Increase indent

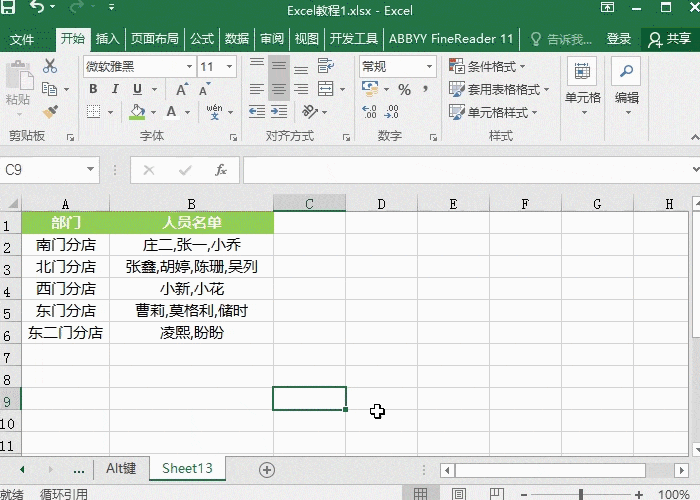click(279, 112)
